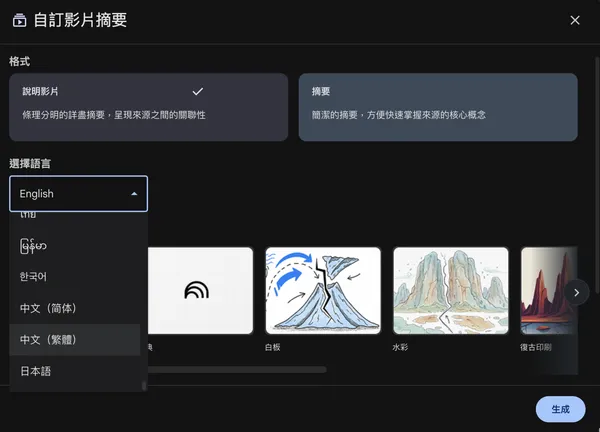Close the 自訂影片摘要 dialog
Viewport: 600px width, 432px height.
[574, 20]
